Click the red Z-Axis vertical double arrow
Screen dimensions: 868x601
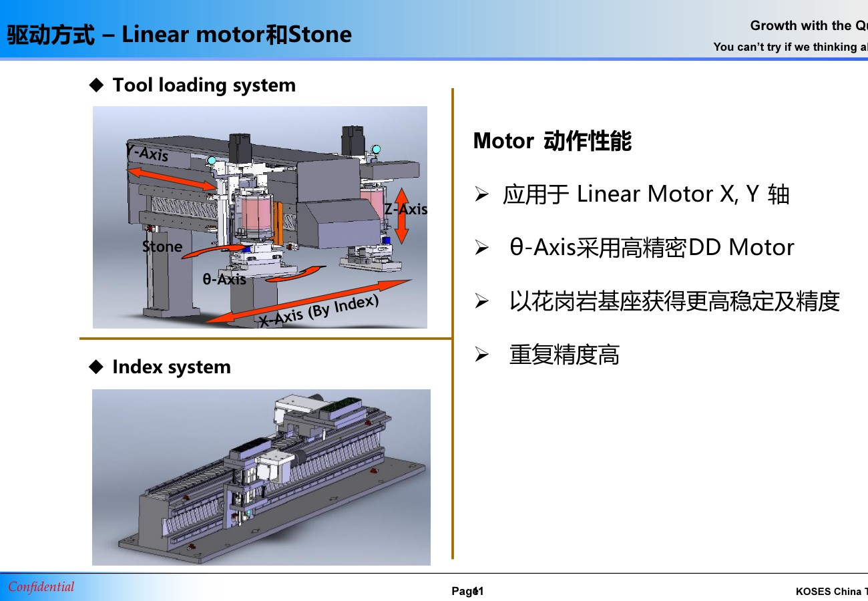click(401, 216)
